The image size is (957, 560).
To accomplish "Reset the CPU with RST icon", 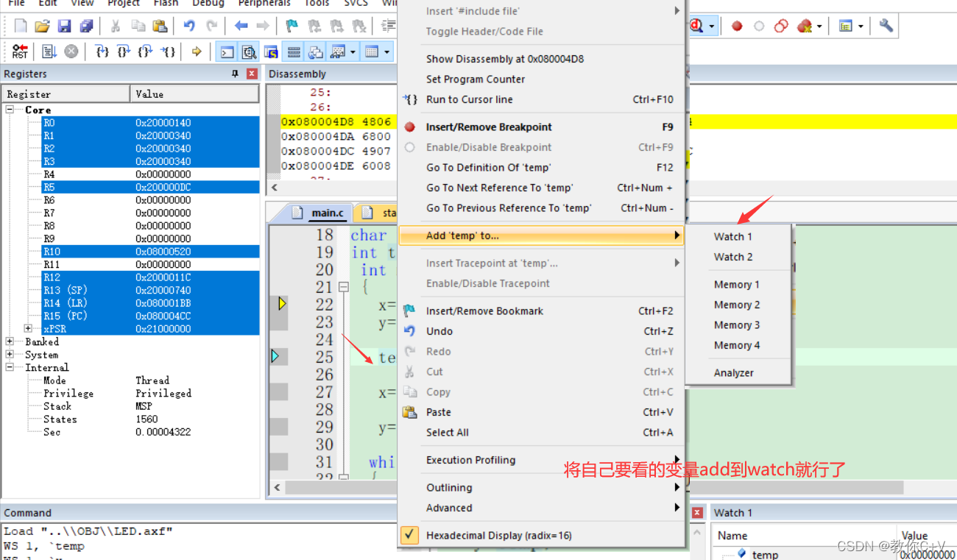I will pyautogui.click(x=20, y=52).
